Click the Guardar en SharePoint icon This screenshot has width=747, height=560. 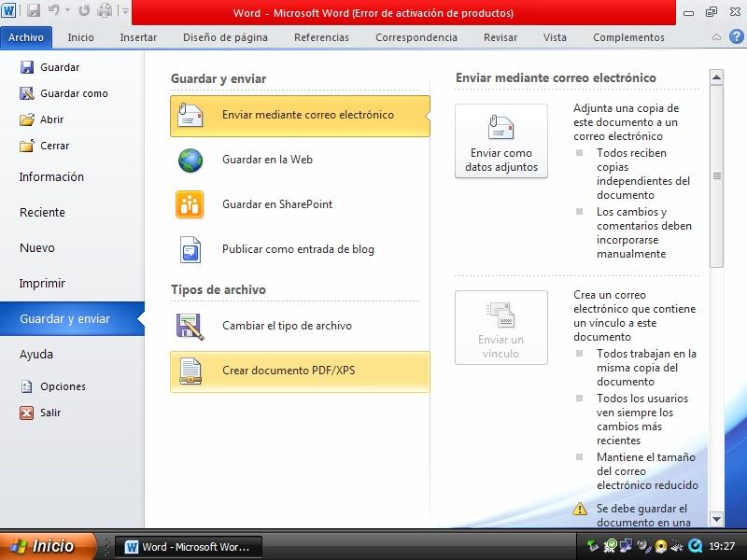pos(190,204)
